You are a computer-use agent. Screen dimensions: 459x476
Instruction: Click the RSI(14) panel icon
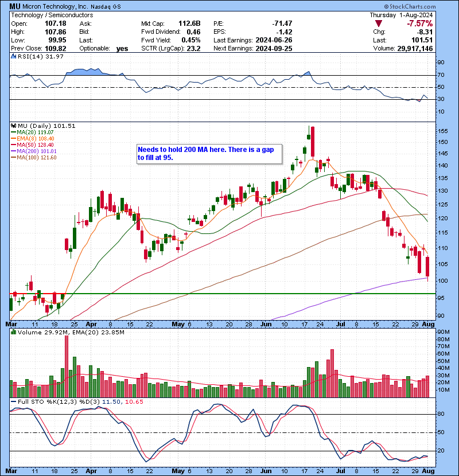click(13, 56)
